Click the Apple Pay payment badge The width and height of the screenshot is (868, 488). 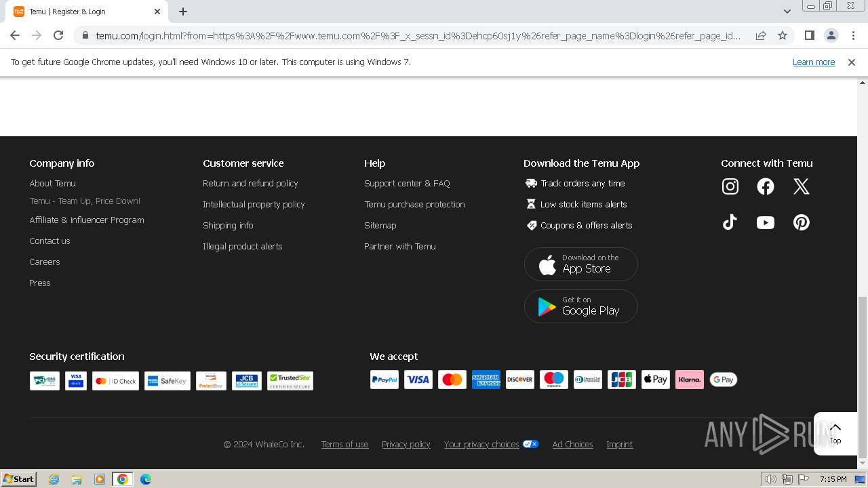(x=656, y=380)
